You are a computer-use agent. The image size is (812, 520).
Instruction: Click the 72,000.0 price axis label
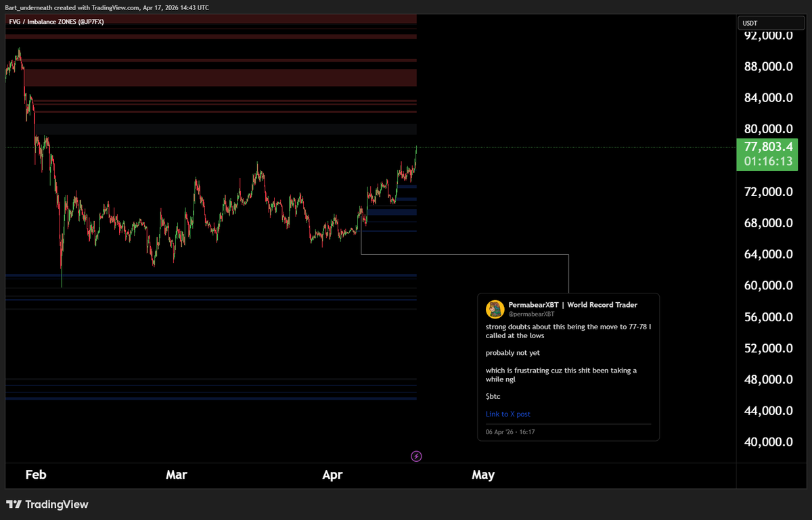pos(768,192)
